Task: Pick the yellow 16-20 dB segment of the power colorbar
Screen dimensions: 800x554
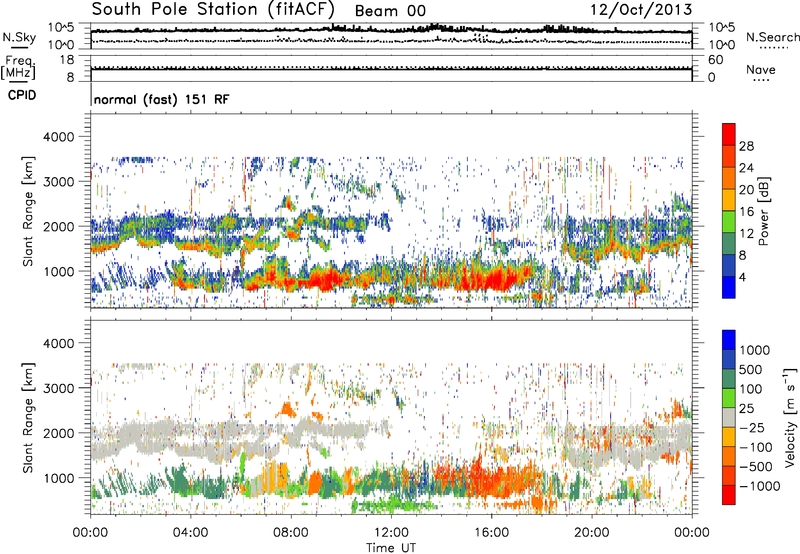Action: (729, 200)
